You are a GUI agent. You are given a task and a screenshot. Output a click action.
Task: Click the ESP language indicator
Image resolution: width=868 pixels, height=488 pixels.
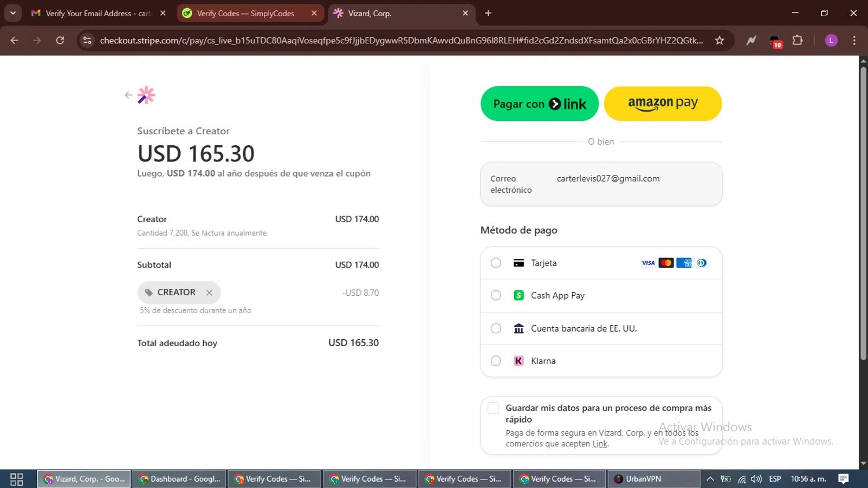pos(775,479)
